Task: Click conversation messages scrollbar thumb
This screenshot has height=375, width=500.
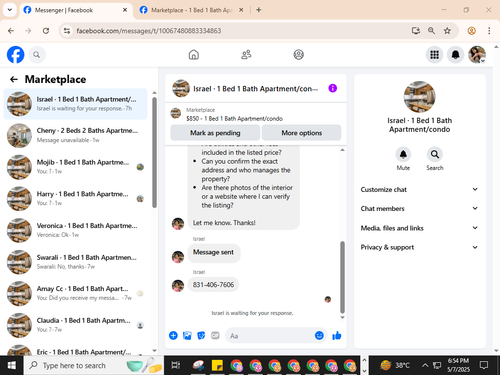Action: (342, 277)
